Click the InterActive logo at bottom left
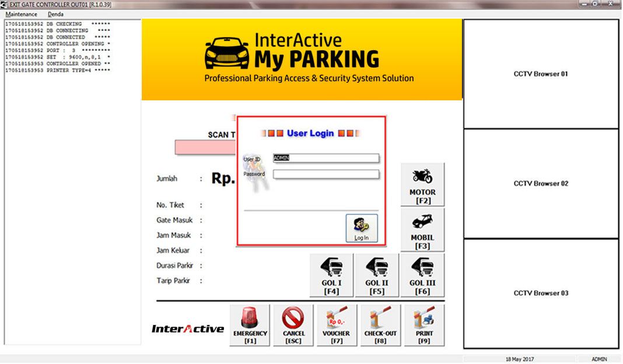Viewport: 623px width, 364px height. [x=188, y=328]
